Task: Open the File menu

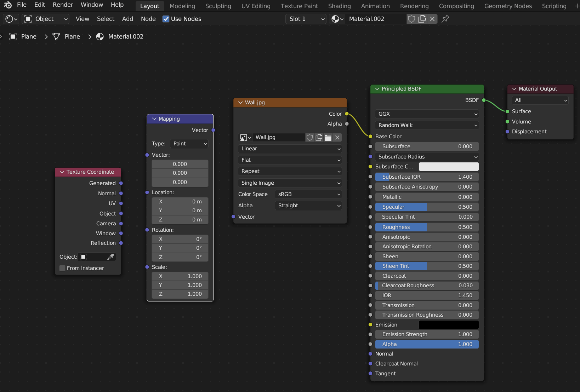Action: pyautogui.click(x=22, y=5)
